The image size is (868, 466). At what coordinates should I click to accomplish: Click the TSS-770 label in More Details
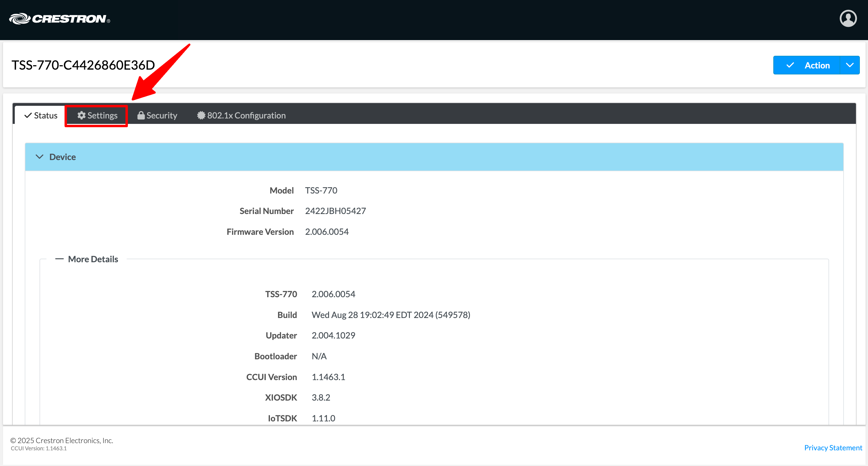(x=281, y=294)
